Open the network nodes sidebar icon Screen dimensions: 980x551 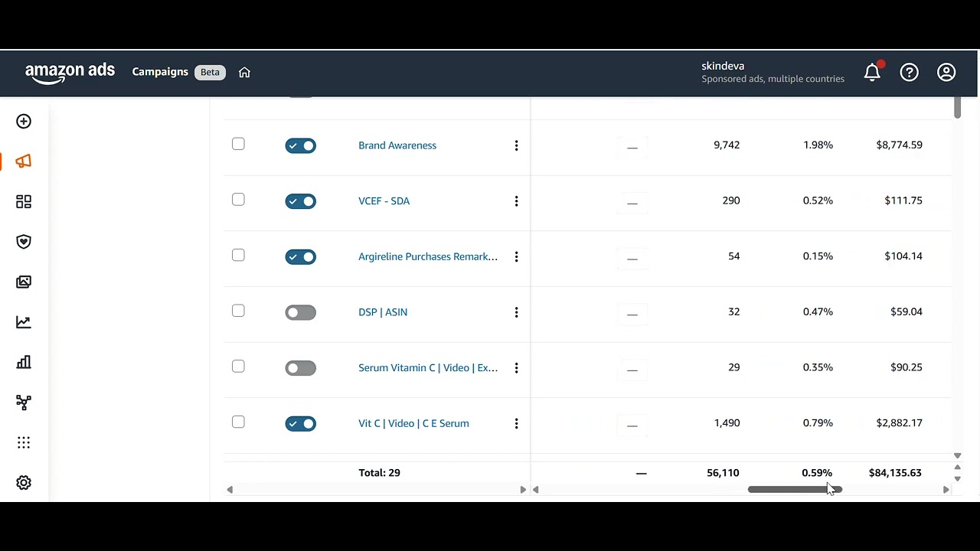24,403
